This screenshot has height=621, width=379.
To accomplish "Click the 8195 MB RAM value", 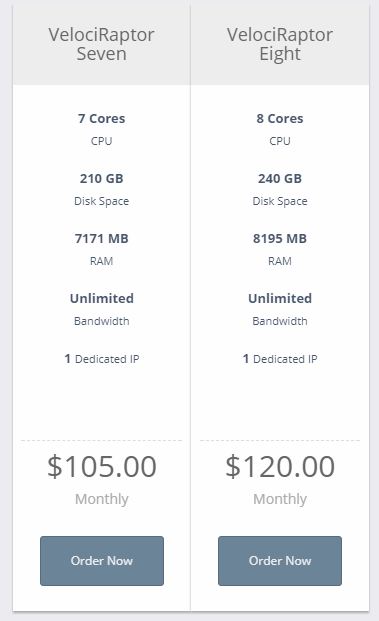I will (x=280, y=238).
